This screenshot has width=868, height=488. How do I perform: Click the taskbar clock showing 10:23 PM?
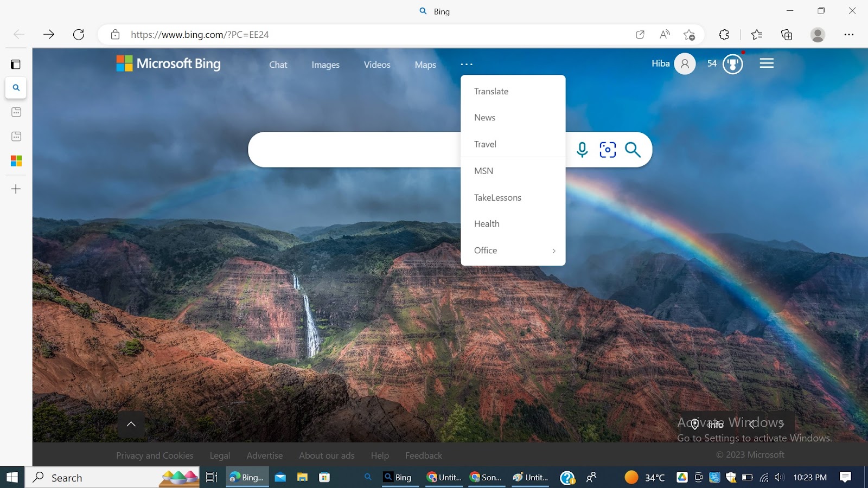coord(810,477)
